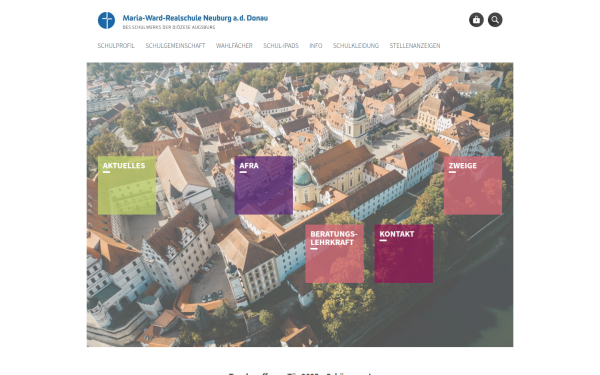Open the login lock icon
This screenshot has height=375, width=600.
pyautogui.click(x=476, y=20)
